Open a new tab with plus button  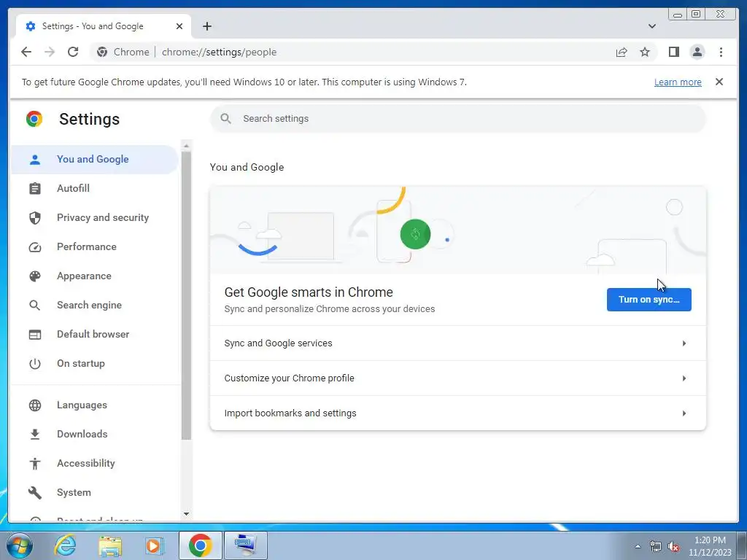coord(206,26)
